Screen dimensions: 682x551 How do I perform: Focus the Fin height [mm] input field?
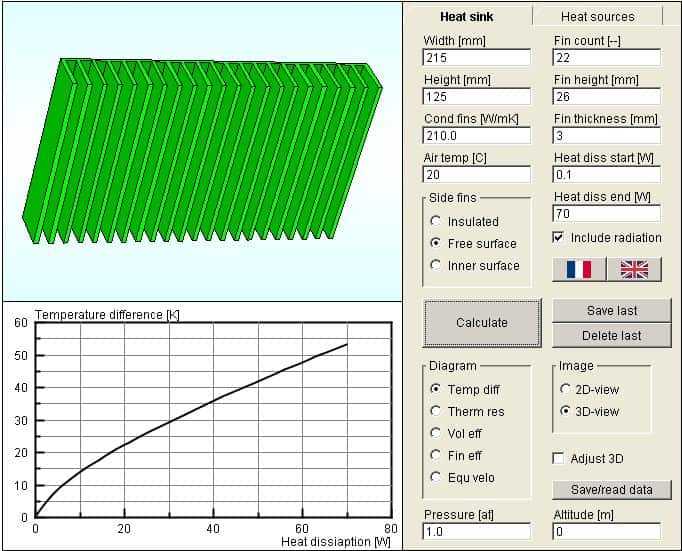[x=607, y=97]
